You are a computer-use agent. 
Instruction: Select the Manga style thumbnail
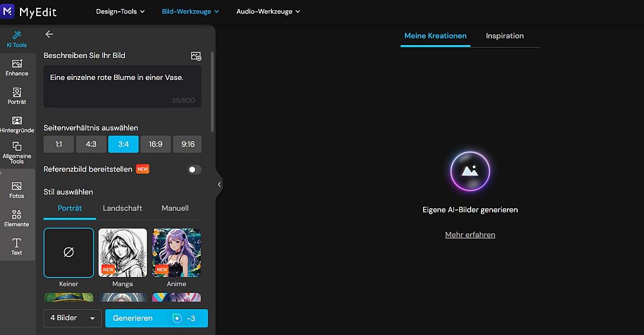122,253
